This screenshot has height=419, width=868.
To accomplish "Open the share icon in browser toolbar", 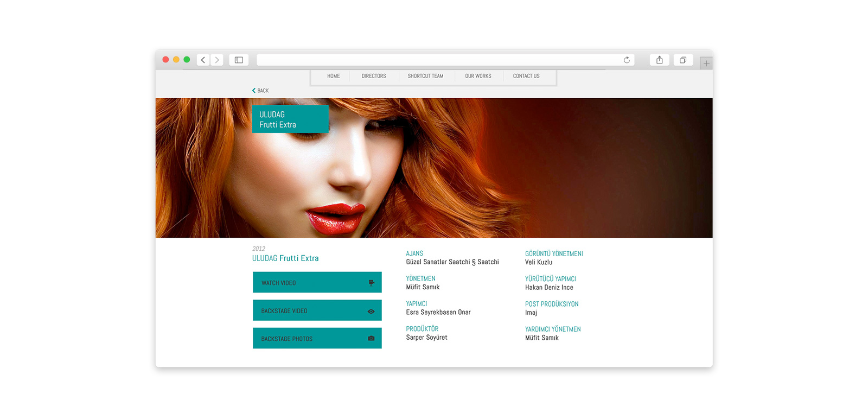I will click(x=660, y=60).
